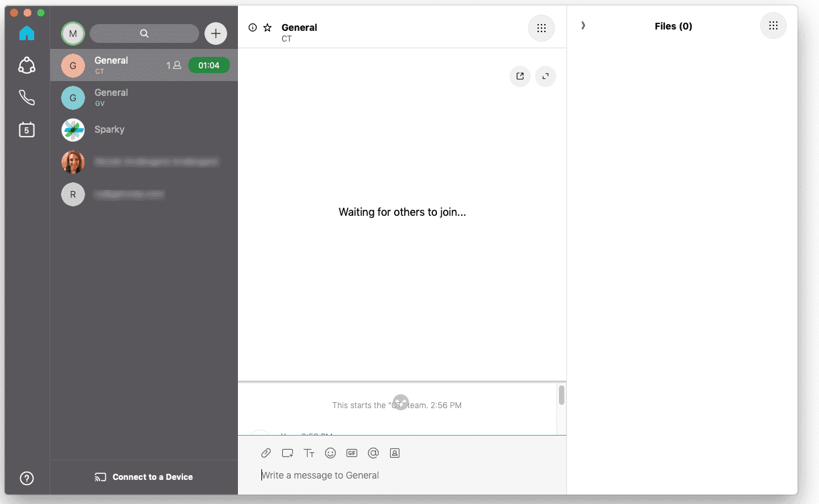
Task: Open space info icon beside General title
Action: coord(253,27)
